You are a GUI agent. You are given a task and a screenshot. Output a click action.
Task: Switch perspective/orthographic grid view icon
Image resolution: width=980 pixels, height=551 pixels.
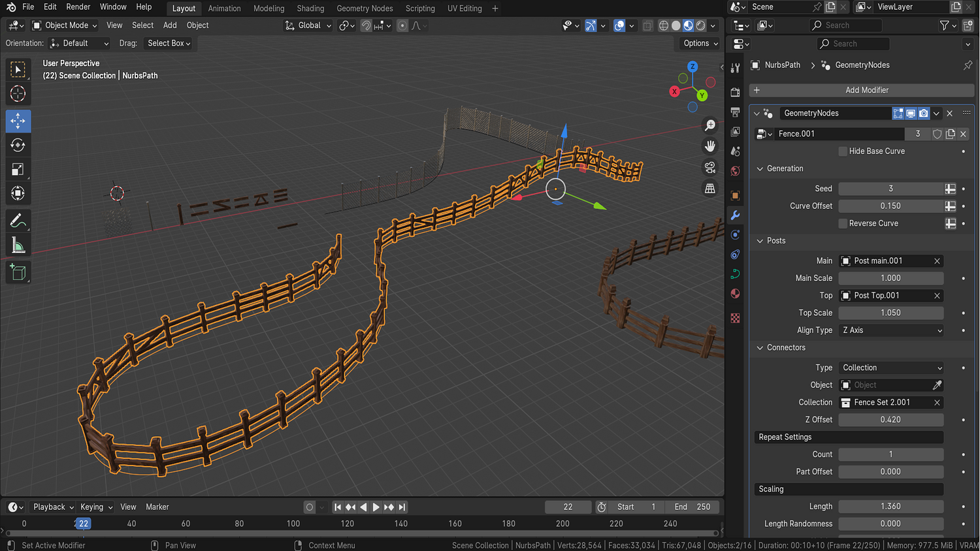[710, 188]
